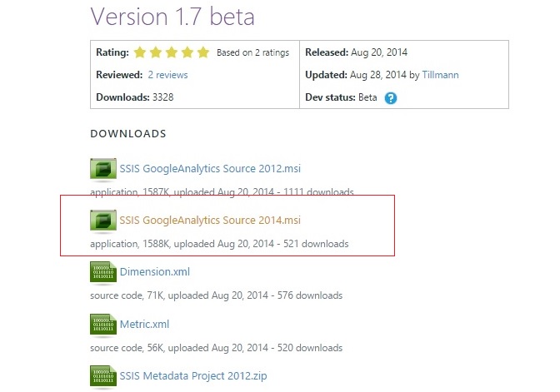
Task: Download SSIS Metadata Project 2012.zip
Action: [193, 376]
